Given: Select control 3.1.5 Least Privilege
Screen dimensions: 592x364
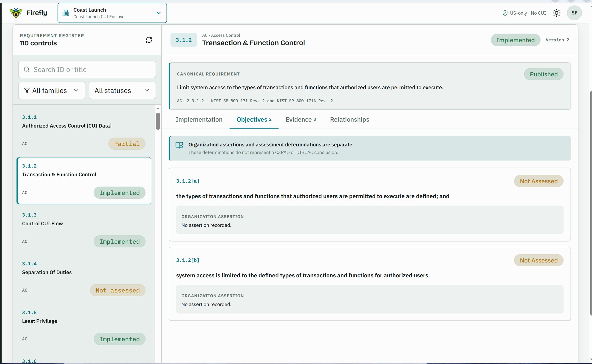Looking at the screenshot, I should [x=84, y=327].
